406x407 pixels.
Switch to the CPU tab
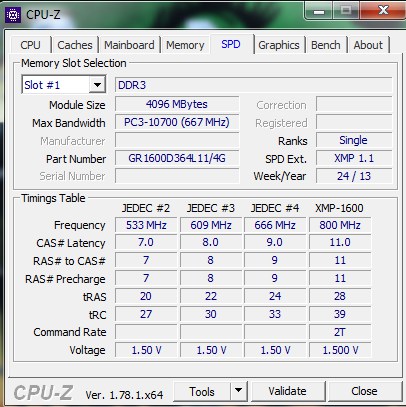(30, 45)
